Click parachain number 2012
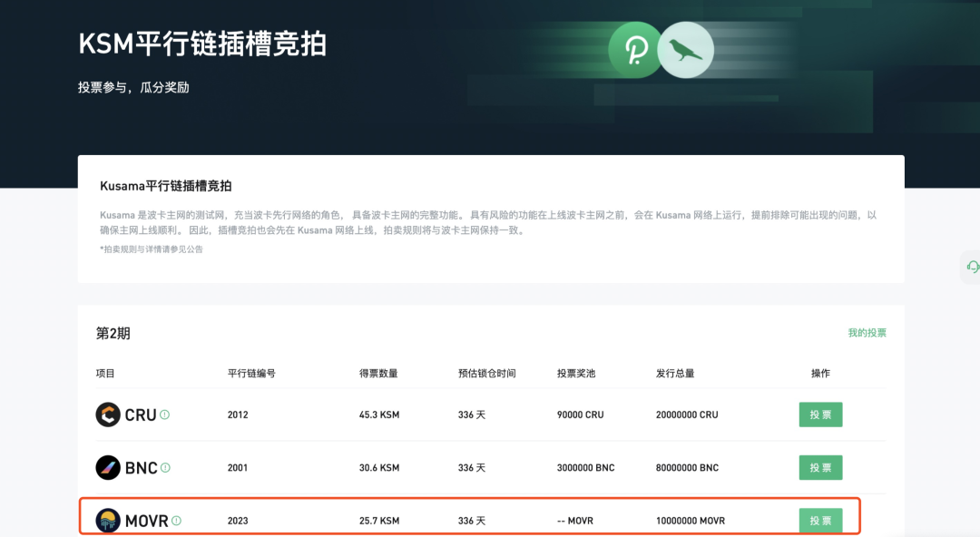 (x=238, y=415)
